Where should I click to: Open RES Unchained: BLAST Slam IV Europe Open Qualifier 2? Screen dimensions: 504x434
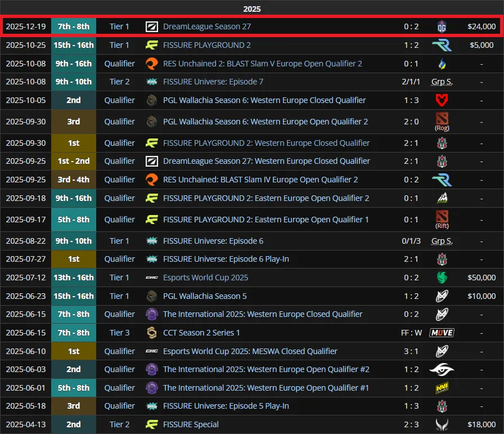click(260, 180)
